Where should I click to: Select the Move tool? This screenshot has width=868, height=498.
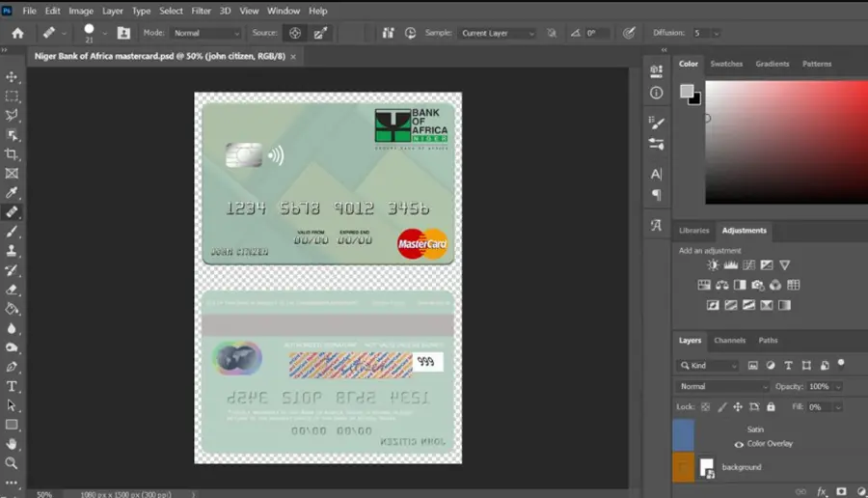pos(12,76)
